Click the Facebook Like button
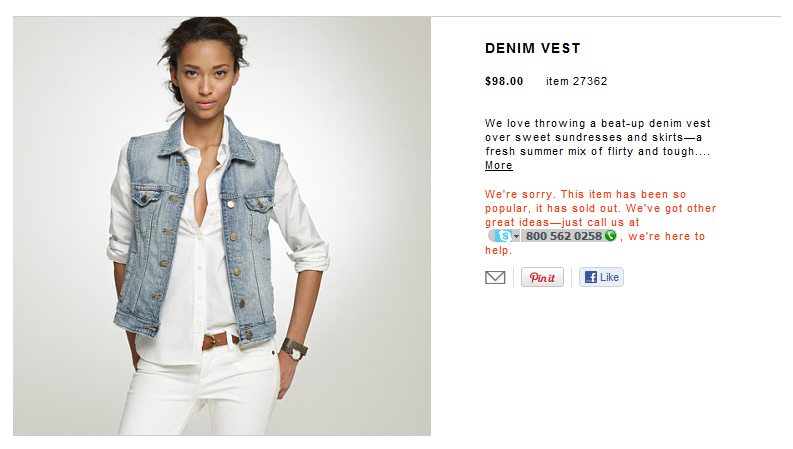The height and width of the screenshot is (449, 793). (601, 277)
